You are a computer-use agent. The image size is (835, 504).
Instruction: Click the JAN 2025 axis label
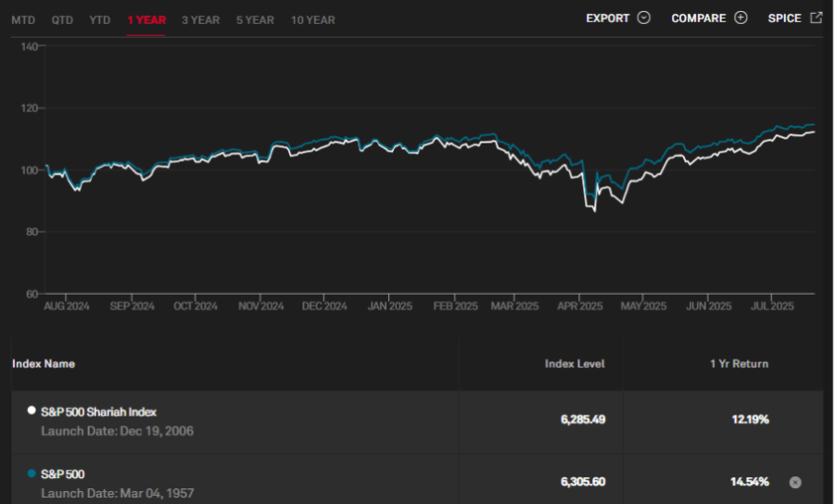(x=390, y=306)
